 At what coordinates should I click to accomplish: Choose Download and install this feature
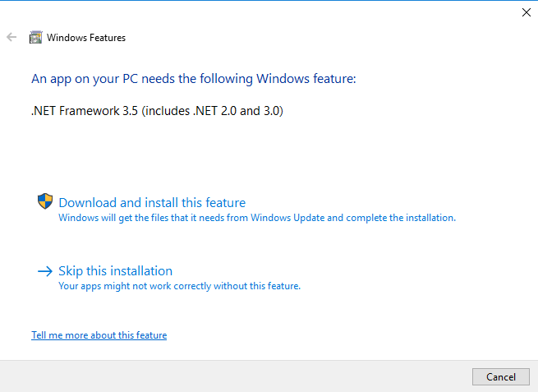point(152,202)
